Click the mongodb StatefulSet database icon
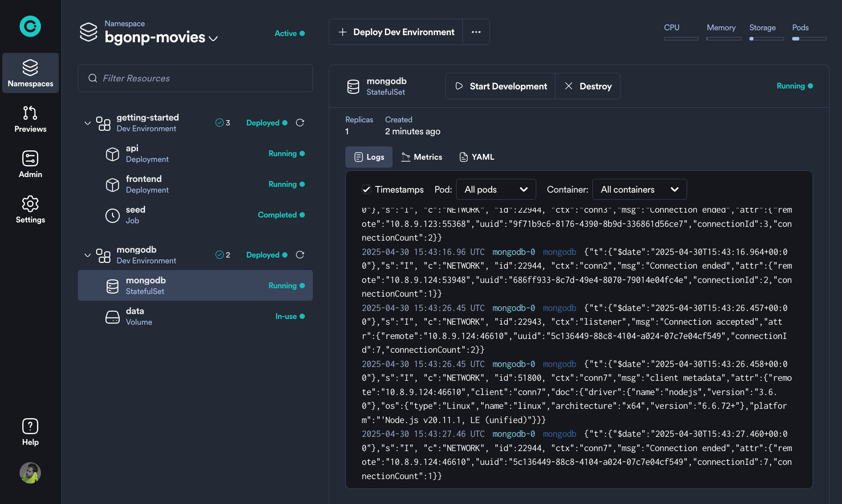The height and width of the screenshot is (504, 842). pyautogui.click(x=113, y=286)
